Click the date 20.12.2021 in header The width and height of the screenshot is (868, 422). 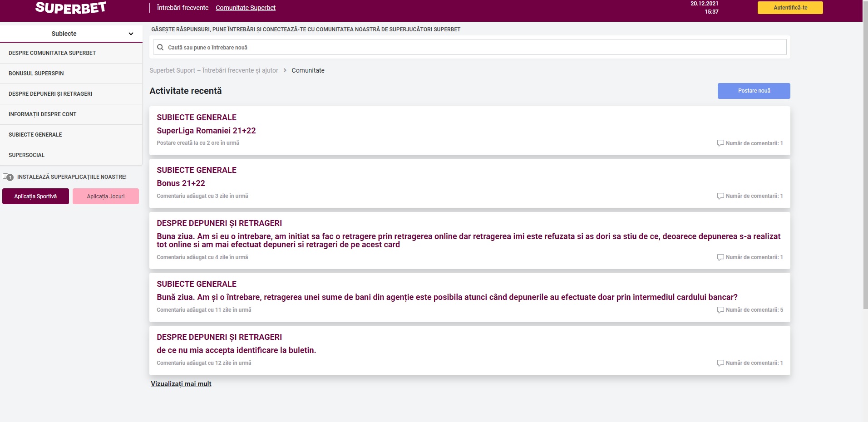coord(705,4)
